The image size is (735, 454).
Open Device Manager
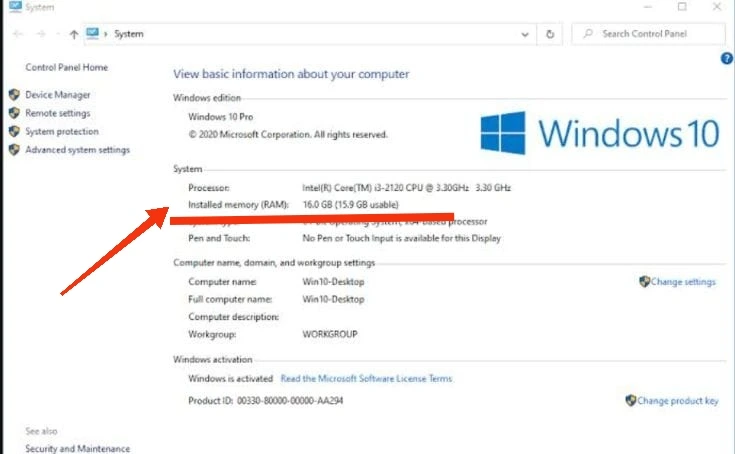click(x=58, y=95)
